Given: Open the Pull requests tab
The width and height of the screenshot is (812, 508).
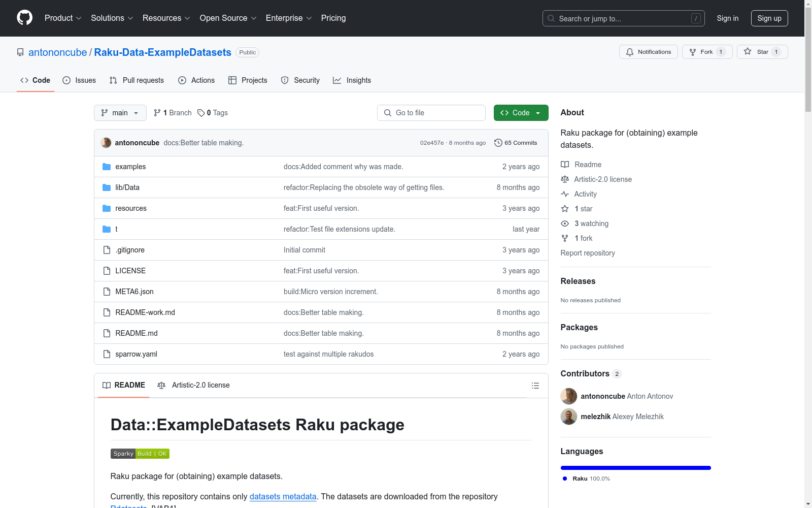Looking at the screenshot, I should point(137,80).
